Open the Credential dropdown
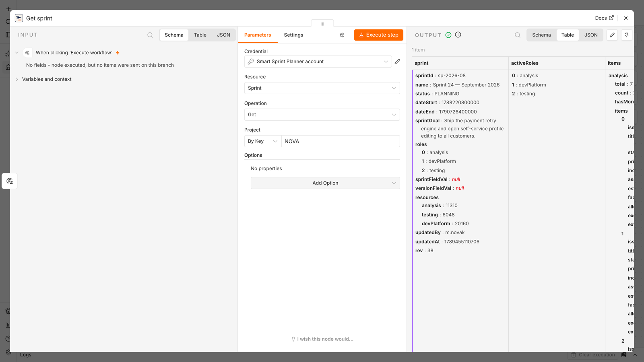 point(318,62)
